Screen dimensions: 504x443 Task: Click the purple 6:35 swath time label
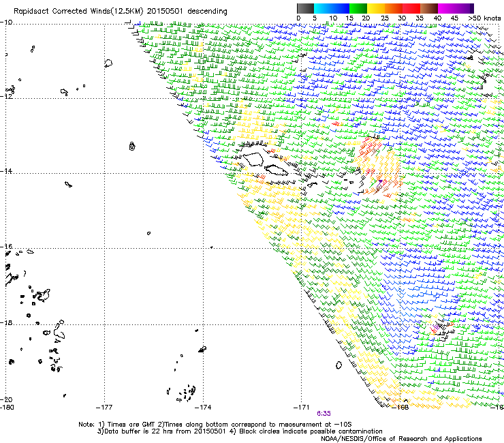(x=324, y=414)
